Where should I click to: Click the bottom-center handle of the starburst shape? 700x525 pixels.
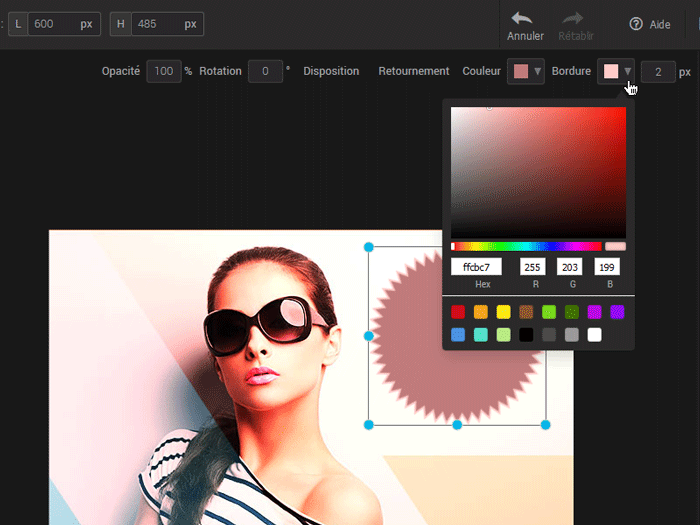point(457,425)
